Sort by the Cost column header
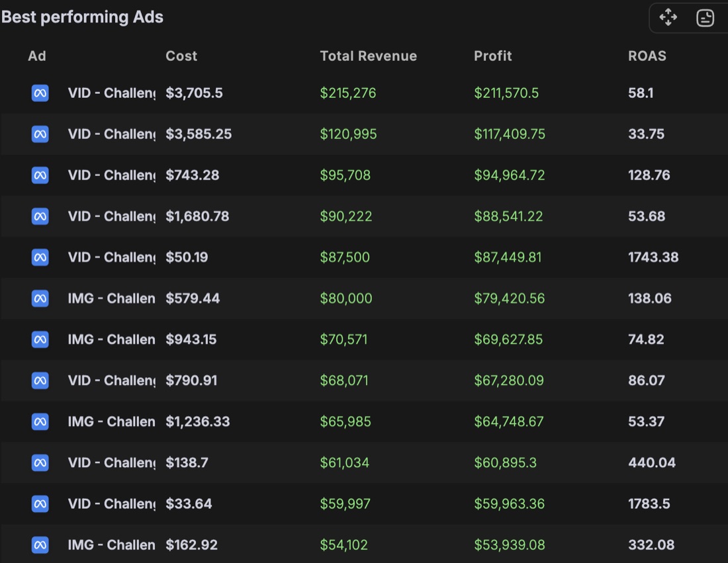This screenshot has width=728, height=563. click(x=181, y=56)
